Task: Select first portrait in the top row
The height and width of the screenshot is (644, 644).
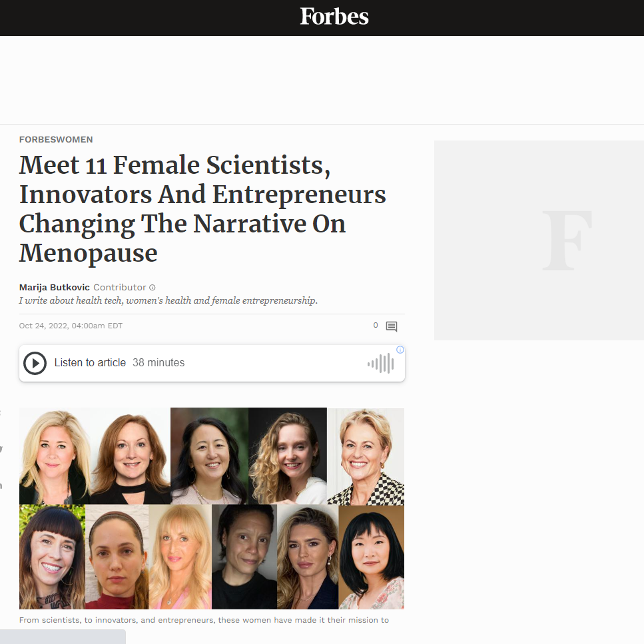Action: pyautogui.click(x=55, y=456)
